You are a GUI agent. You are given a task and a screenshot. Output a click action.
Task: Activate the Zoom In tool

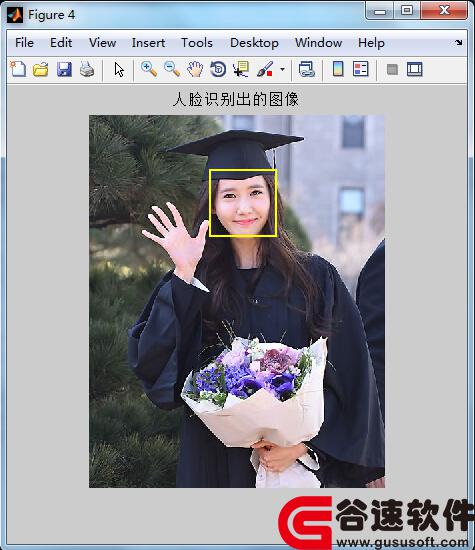click(x=149, y=69)
